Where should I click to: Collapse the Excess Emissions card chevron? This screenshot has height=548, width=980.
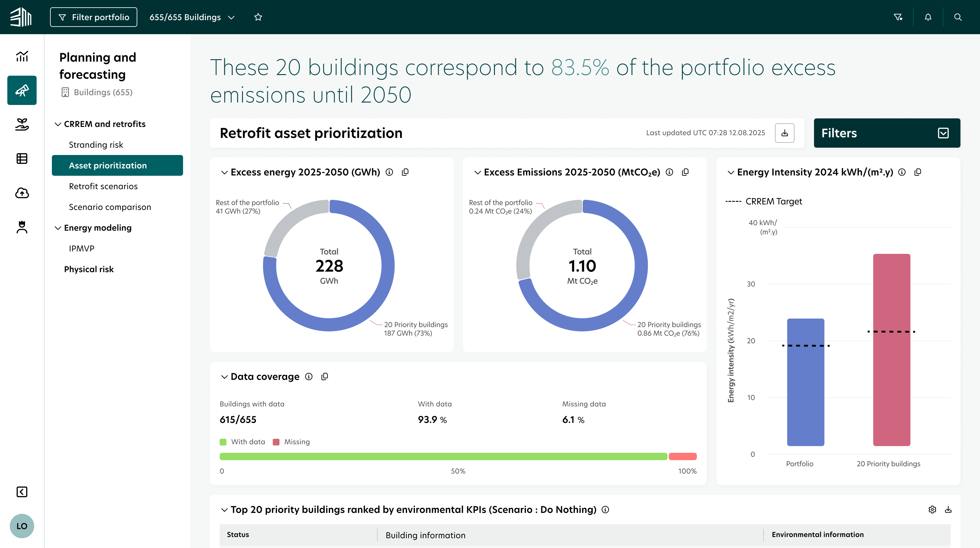[x=478, y=172]
